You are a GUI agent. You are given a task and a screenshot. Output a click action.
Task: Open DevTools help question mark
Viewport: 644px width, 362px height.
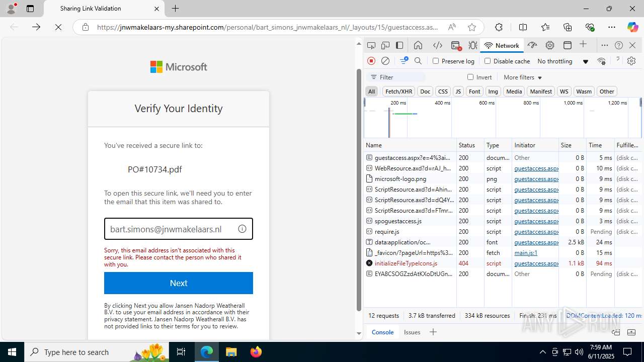[619, 45]
